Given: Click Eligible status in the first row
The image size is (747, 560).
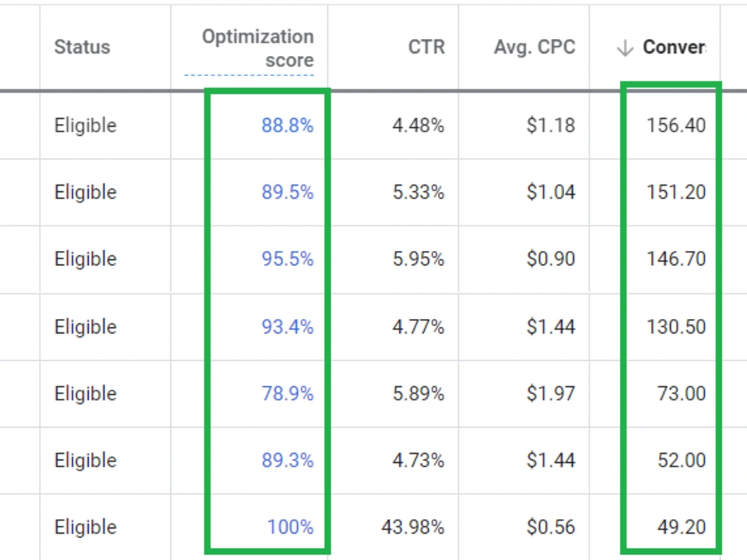Looking at the screenshot, I should [x=85, y=125].
